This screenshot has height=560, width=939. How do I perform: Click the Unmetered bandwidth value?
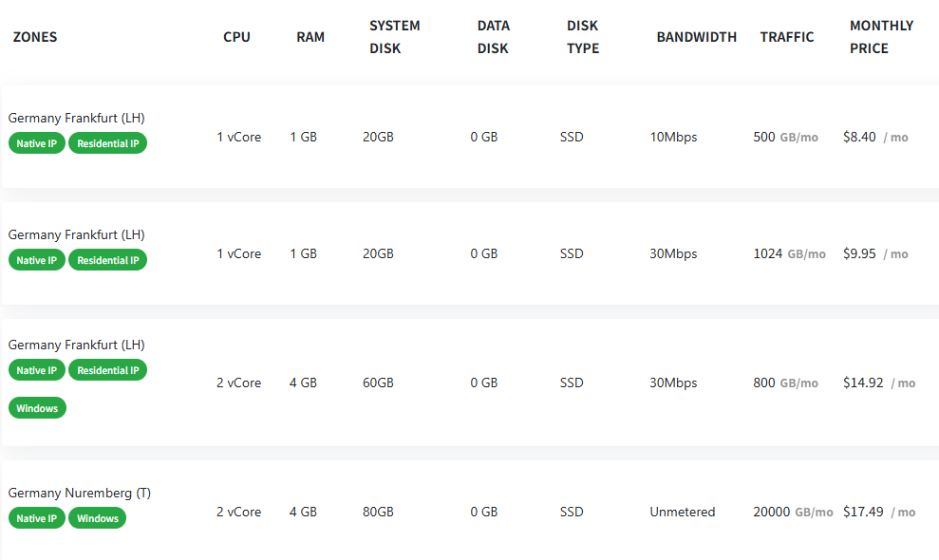click(x=682, y=513)
